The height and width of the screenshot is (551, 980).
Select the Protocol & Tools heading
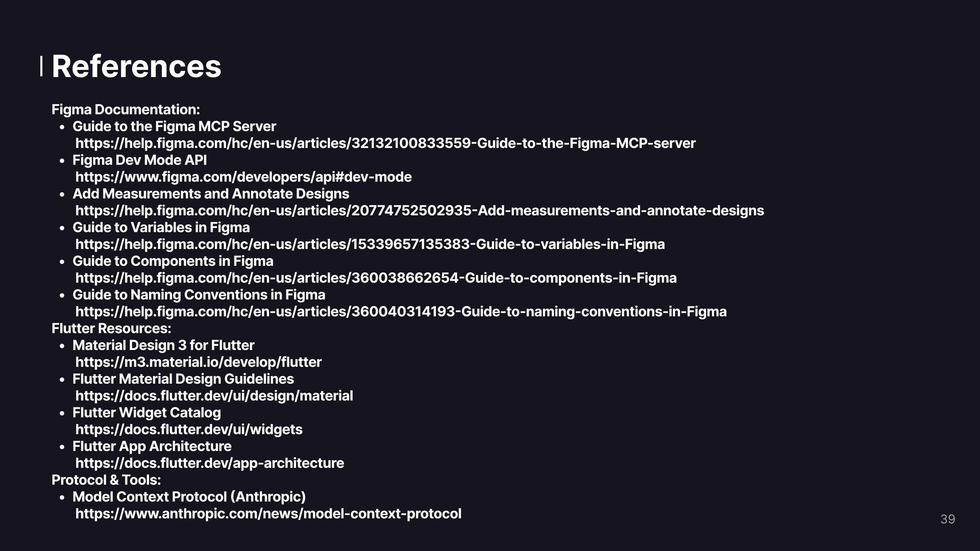pyautogui.click(x=106, y=480)
